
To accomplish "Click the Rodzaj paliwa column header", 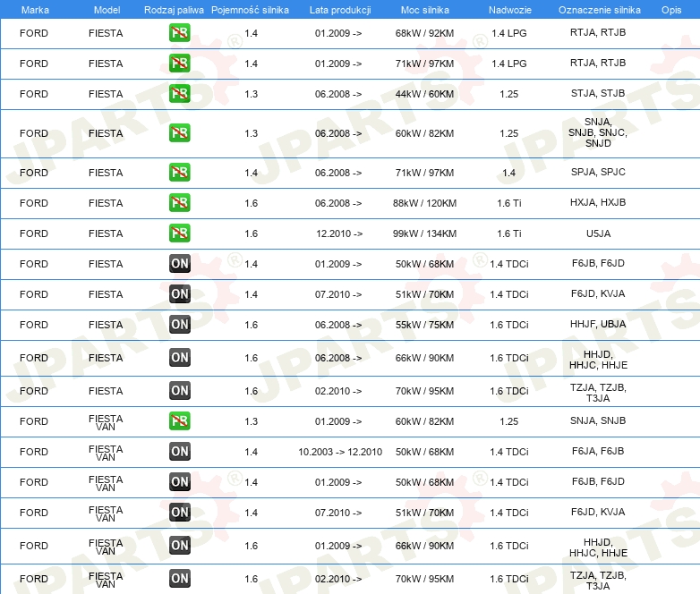I will point(174,10).
